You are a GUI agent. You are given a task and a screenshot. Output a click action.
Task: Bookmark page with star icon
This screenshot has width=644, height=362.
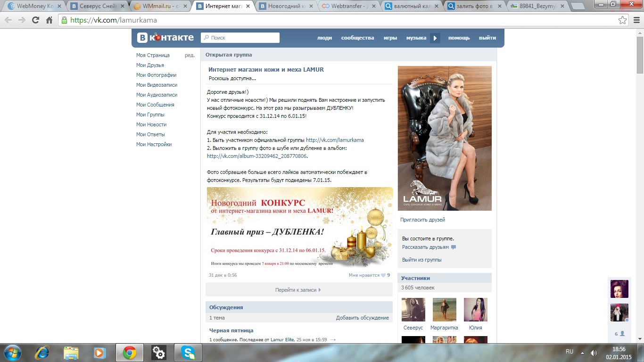(x=623, y=20)
